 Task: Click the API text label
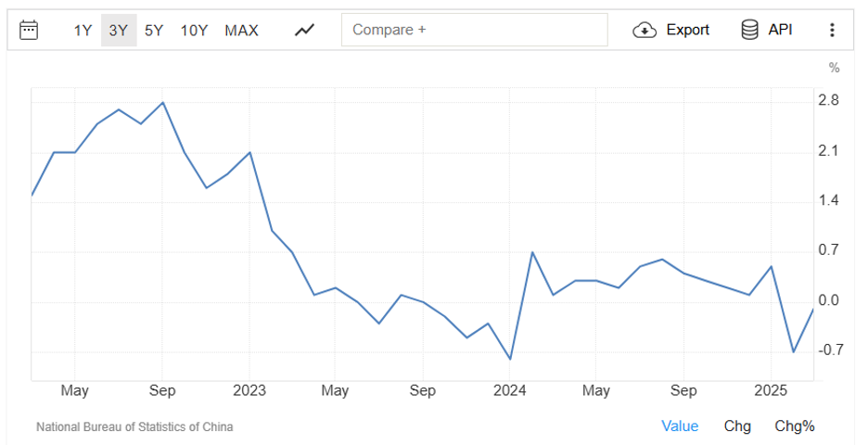(x=781, y=30)
